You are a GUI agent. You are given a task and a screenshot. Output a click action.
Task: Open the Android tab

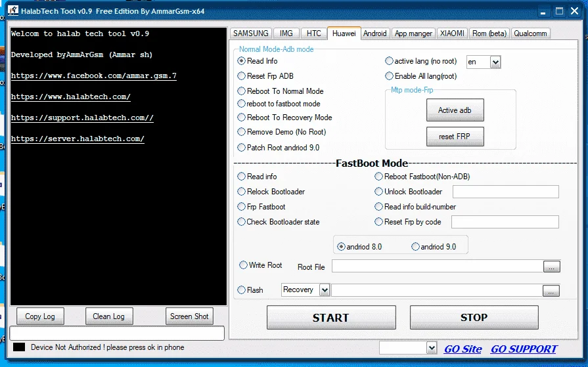374,33
